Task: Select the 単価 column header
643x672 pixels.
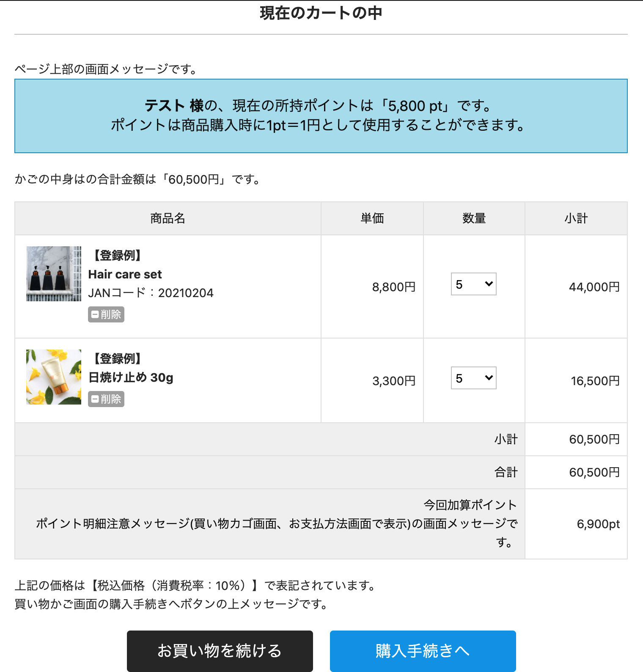Action: pyautogui.click(x=372, y=218)
